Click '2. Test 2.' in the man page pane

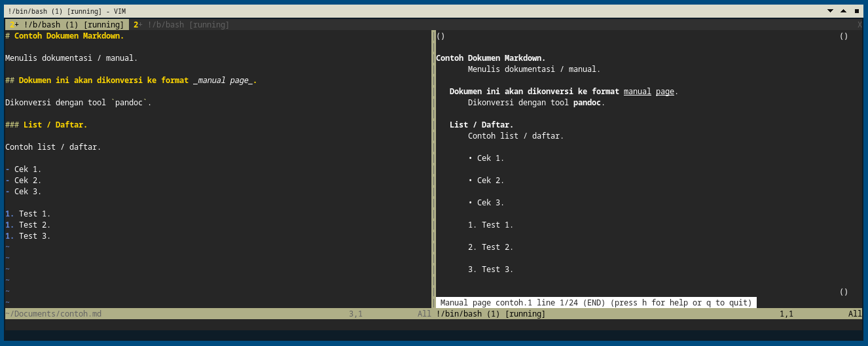coord(491,247)
